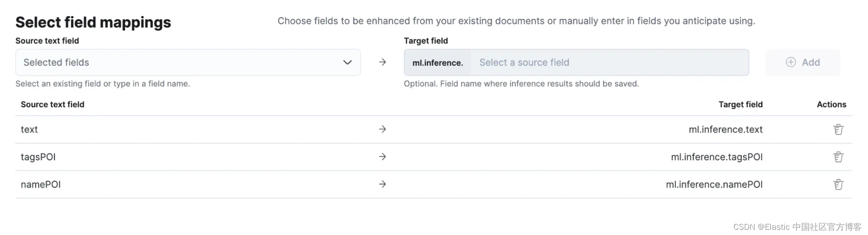The width and height of the screenshot is (868, 235).
Task: Select the tagsPOI source field cell
Action: click(x=38, y=157)
